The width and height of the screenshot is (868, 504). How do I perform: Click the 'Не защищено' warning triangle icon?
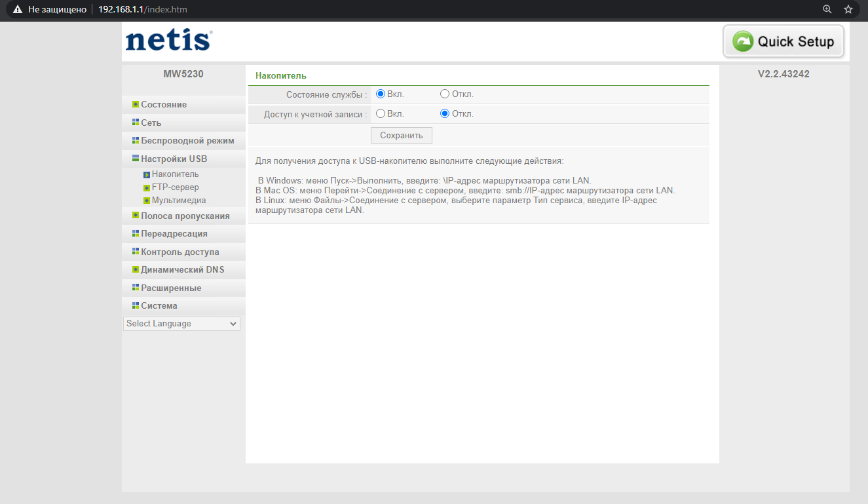pos(18,10)
